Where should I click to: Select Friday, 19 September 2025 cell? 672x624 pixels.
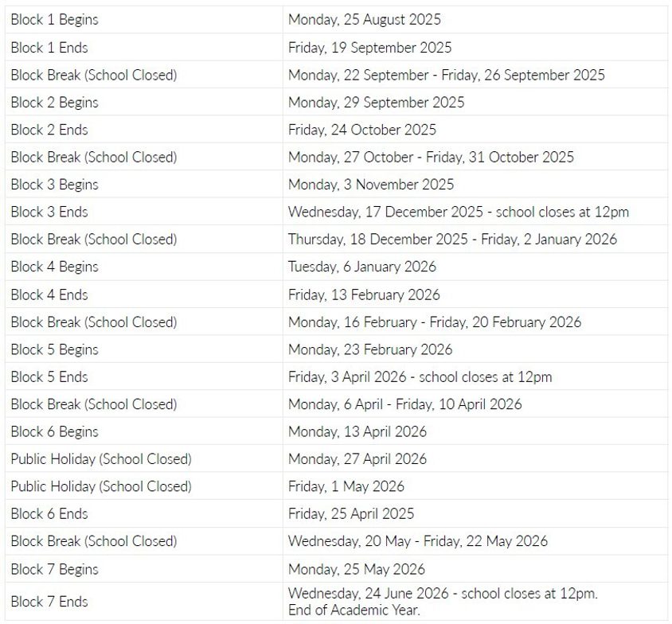click(x=369, y=47)
